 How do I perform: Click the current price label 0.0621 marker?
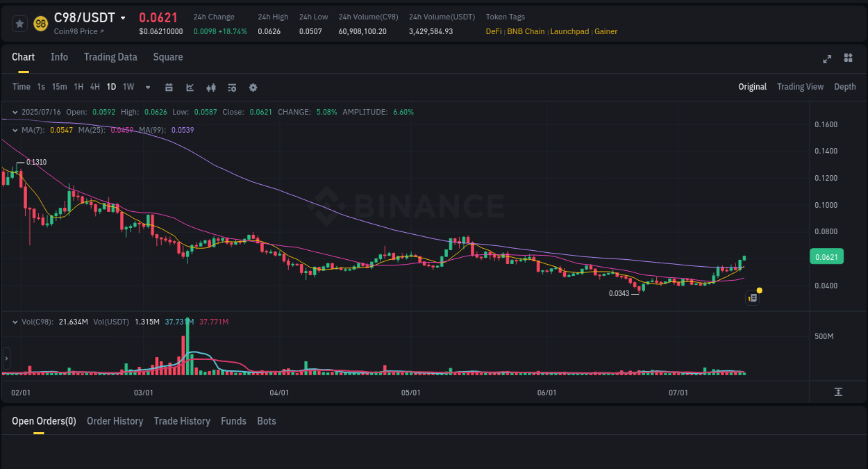coord(826,256)
